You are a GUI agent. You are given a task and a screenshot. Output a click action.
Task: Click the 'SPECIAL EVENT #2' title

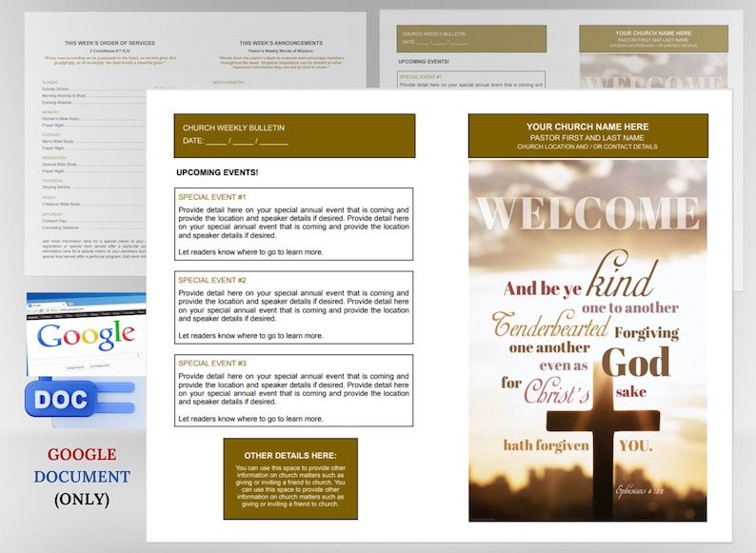[x=212, y=280]
